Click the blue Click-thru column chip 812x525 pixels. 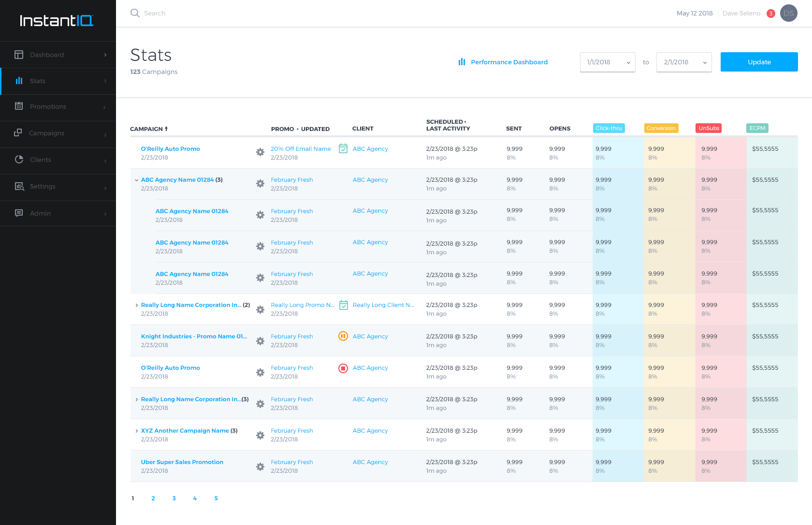(609, 128)
